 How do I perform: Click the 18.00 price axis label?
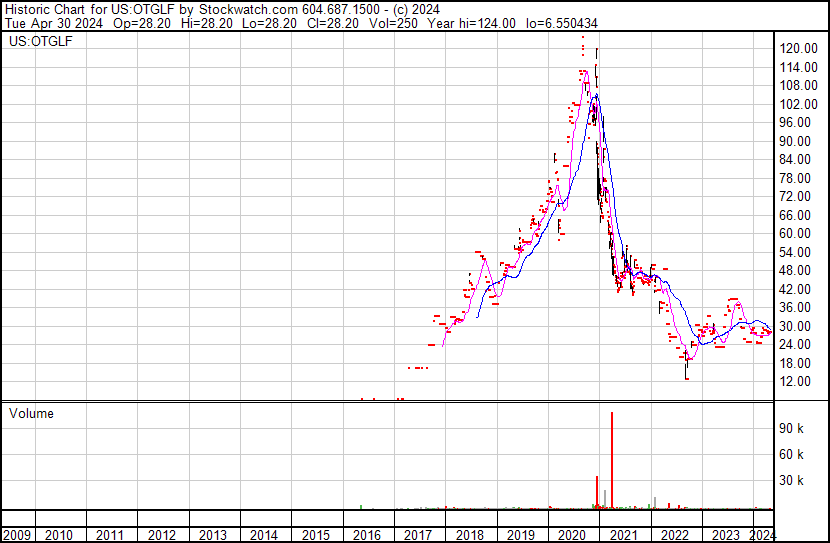[x=796, y=363]
